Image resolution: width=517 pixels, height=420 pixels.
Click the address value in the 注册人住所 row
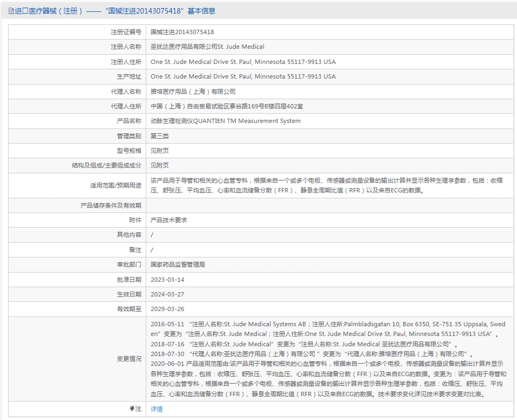click(243, 62)
